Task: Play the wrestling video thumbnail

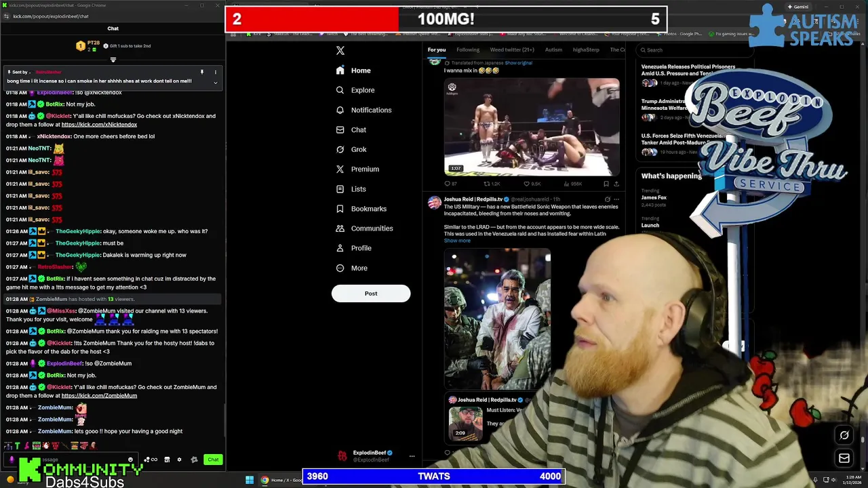Action: [532, 127]
